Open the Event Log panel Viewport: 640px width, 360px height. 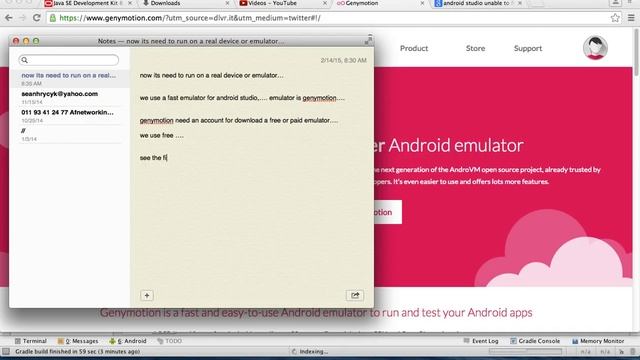click(x=481, y=341)
